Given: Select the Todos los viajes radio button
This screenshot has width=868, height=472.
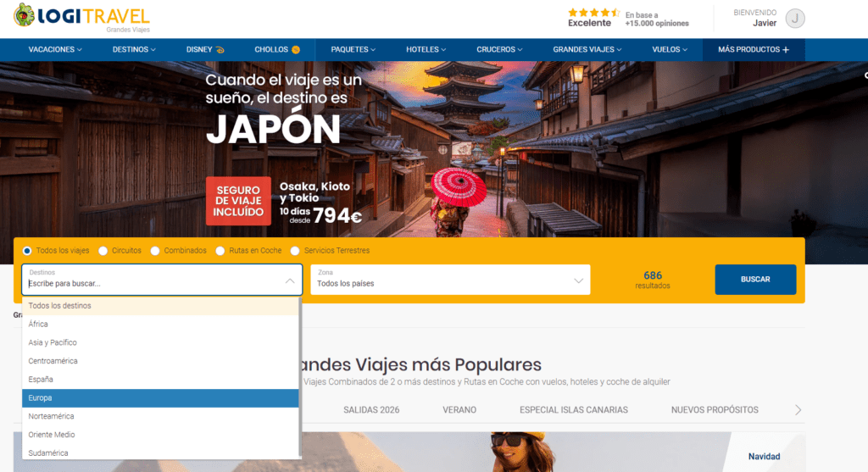Looking at the screenshot, I should tap(27, 251).
